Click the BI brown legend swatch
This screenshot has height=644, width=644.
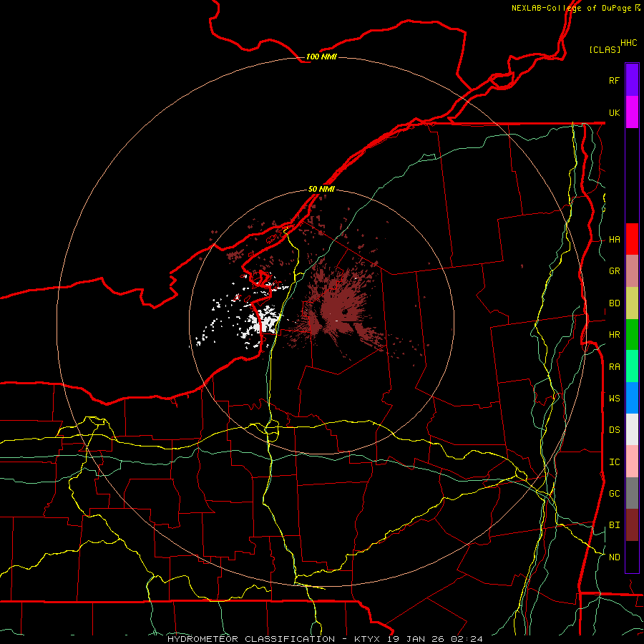coord(632,525)
